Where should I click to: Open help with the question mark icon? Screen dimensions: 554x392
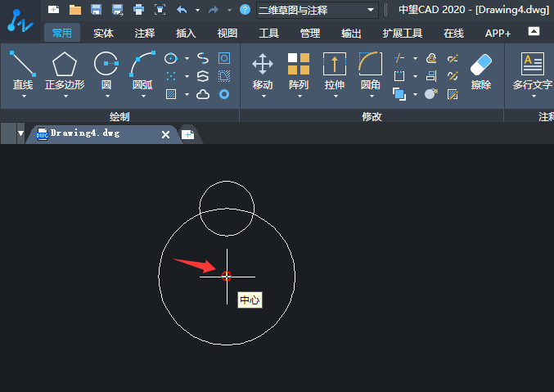point(245,10)
